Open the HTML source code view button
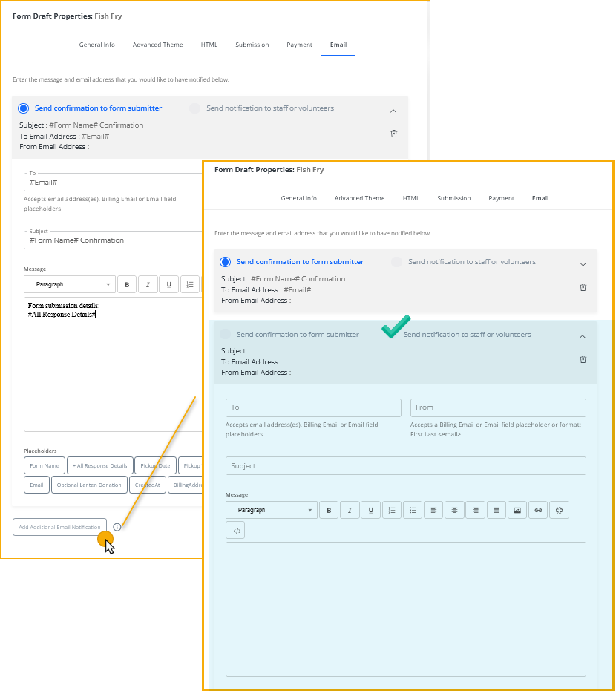This screenshot has width=616, height=691. click(235, 531)
